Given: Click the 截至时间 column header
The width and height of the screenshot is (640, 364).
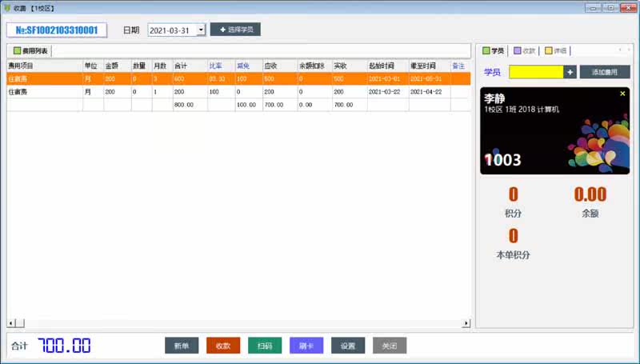Looking at the screenshot, I should [430, 66].
